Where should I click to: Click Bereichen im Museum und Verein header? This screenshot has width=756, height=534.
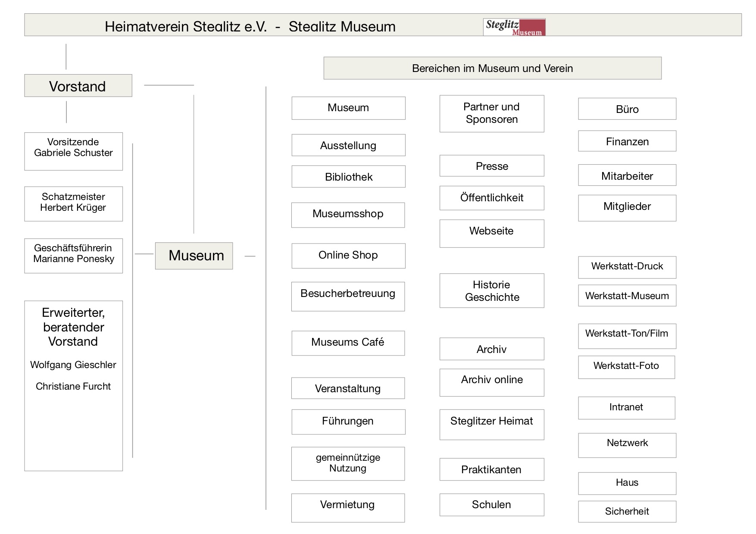492,68
